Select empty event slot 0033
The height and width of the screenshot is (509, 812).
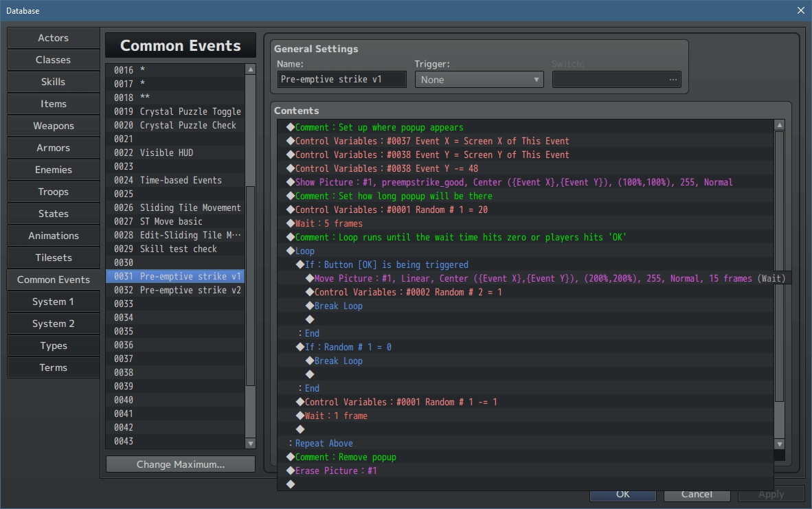point(175,304)
